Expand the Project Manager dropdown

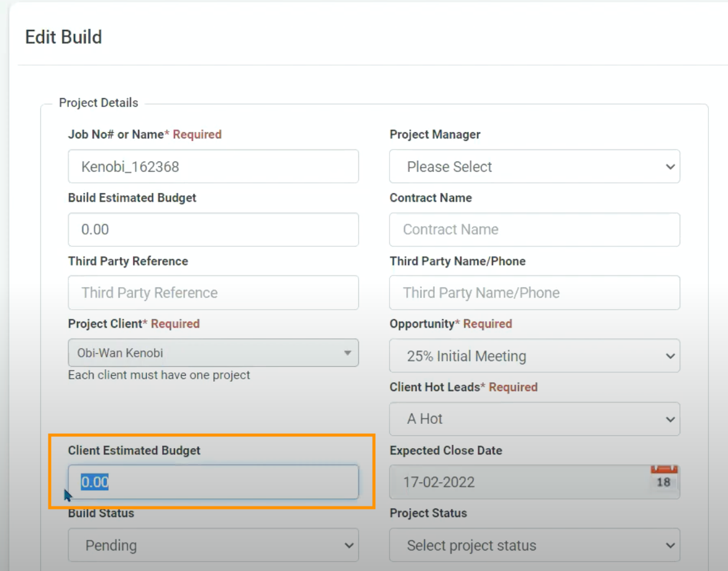point(534,166)
